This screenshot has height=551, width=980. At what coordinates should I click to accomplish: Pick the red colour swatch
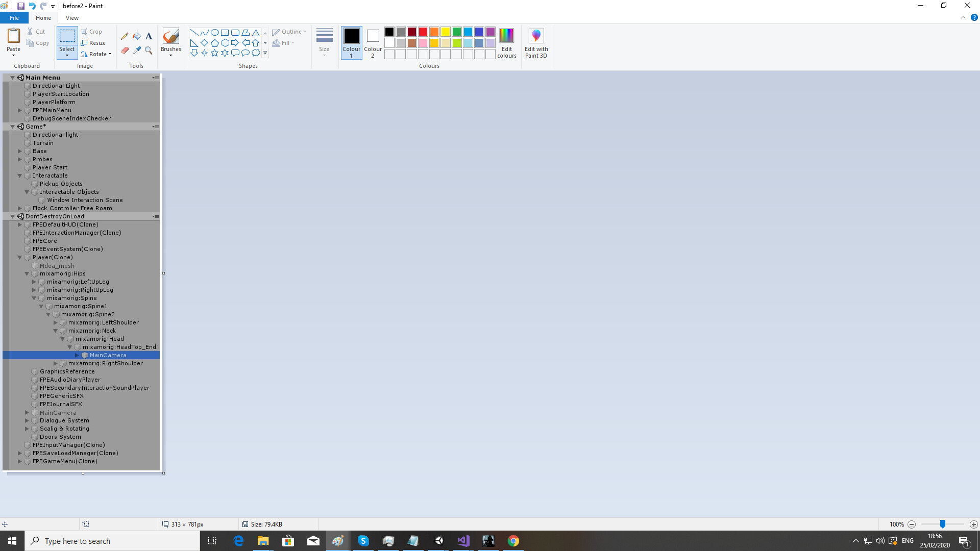423,32
